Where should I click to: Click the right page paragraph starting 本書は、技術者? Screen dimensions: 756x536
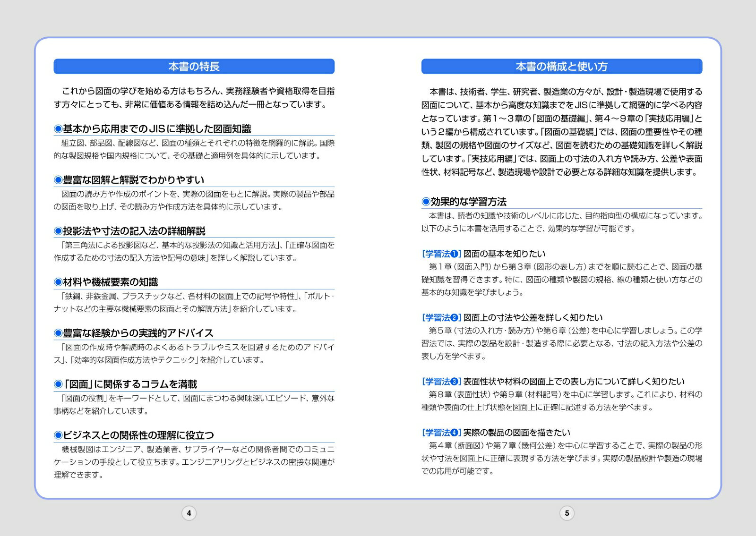pos(561,132)
